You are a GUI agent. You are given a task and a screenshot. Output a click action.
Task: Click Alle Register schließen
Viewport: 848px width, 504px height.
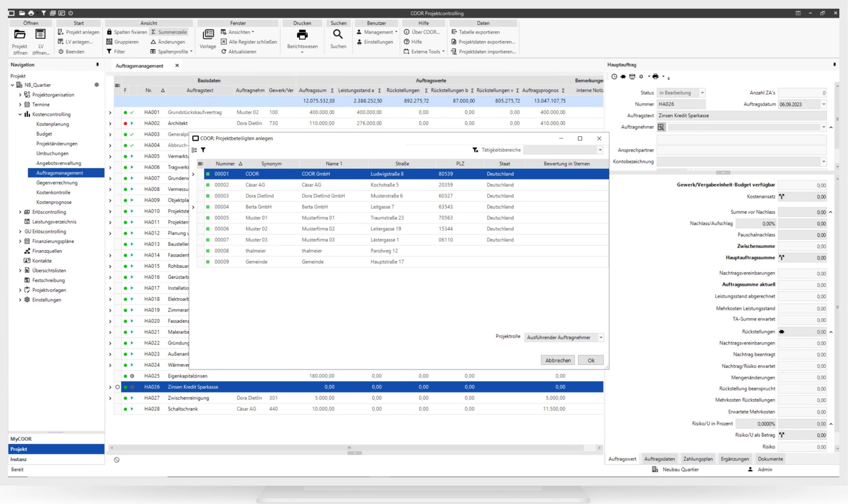pyautogui.click(x=249, y=42)
